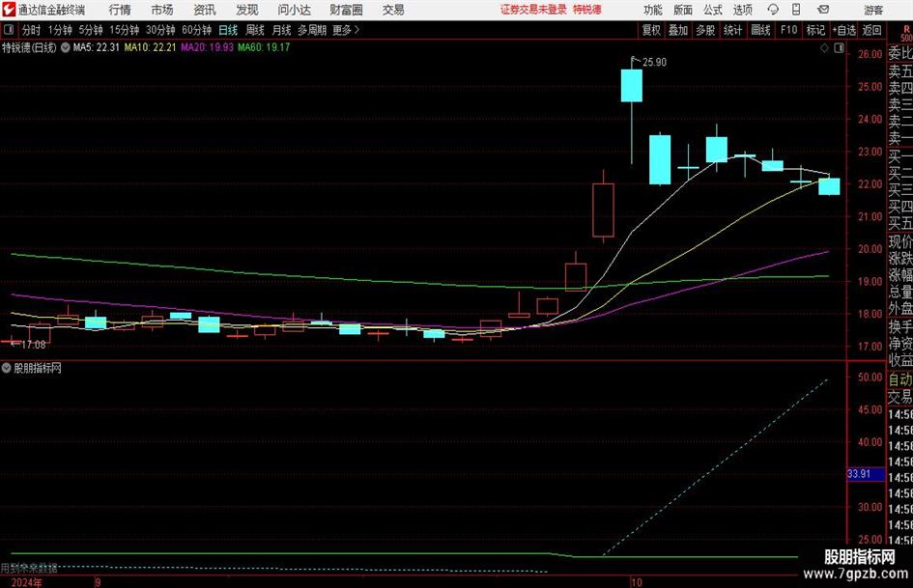Open the 资讯 menu
This screenshot has width=913, height=588.
(x=205, y=10)
